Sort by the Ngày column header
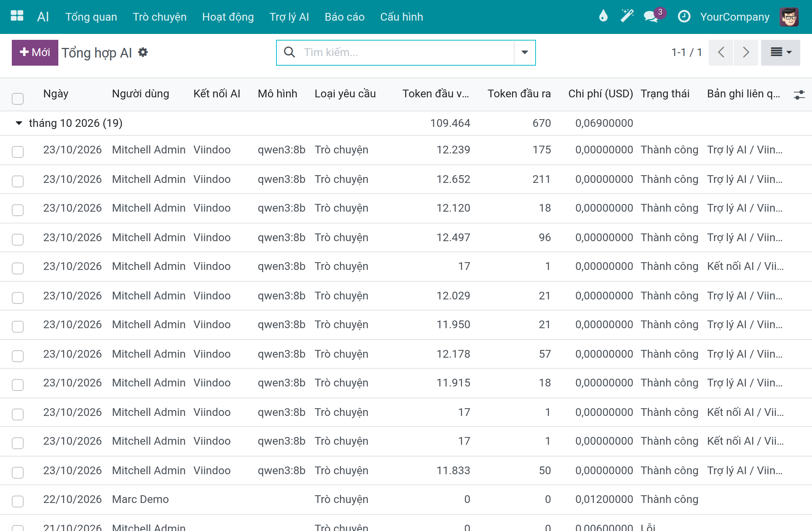 [x=56, y=94]
